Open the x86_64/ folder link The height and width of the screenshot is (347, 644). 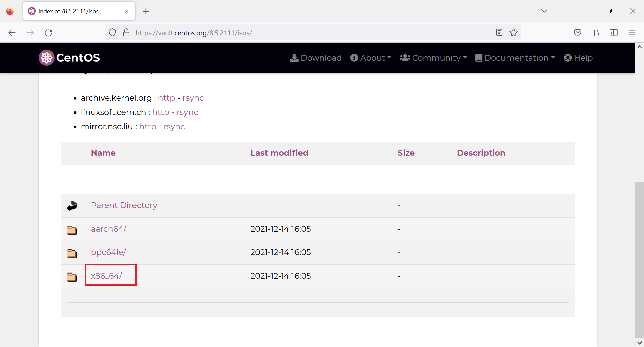(106, 276)
